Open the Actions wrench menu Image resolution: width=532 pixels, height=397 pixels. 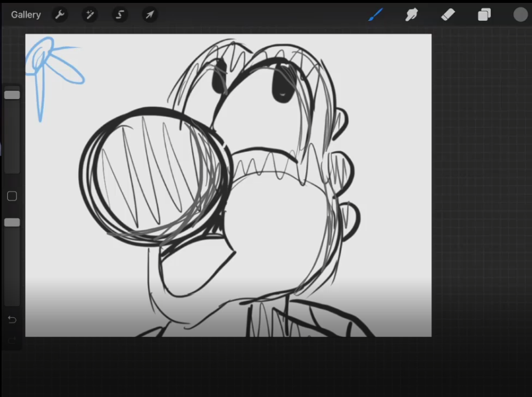pyautogui.click(x=60, y=15)
